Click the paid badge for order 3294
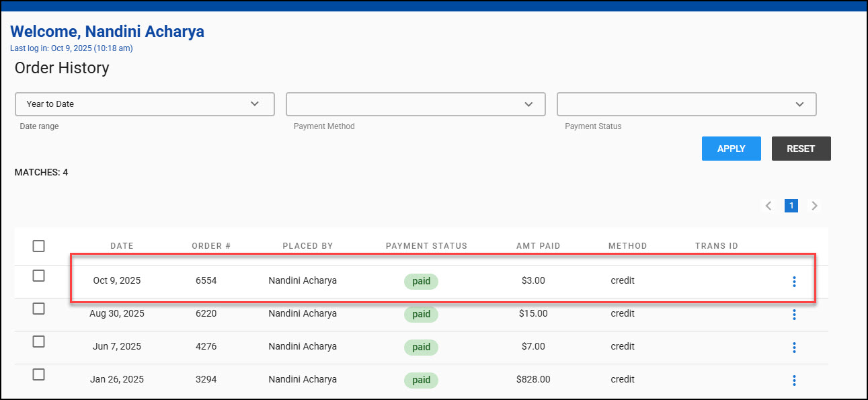 [421, 380]
